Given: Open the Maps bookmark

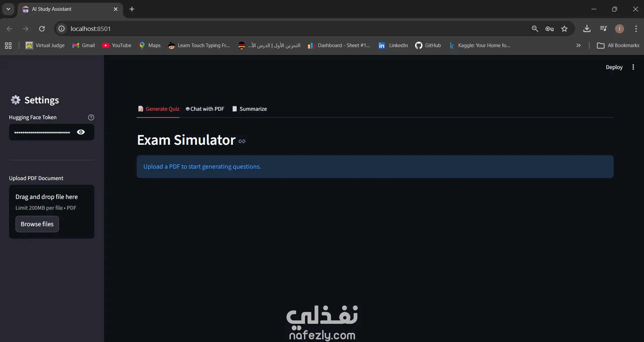Looking at the screenshot, I should click(x=150, y=45).
